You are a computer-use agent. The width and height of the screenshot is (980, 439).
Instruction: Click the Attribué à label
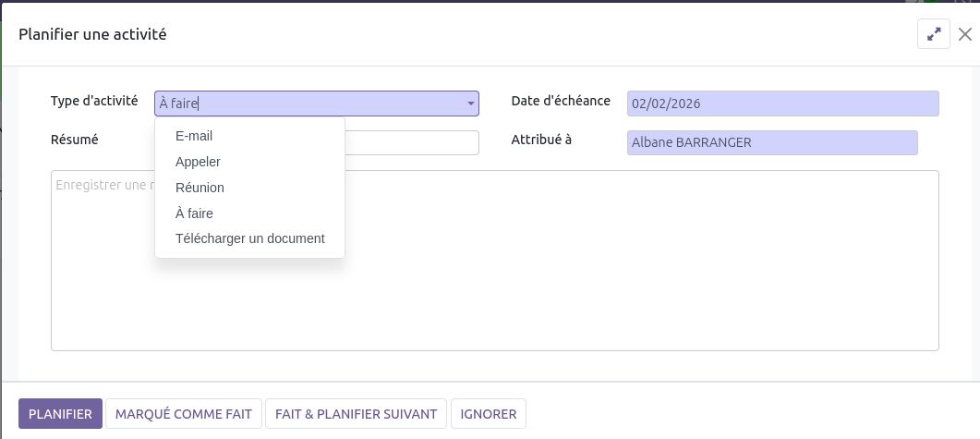coord(541,140)
